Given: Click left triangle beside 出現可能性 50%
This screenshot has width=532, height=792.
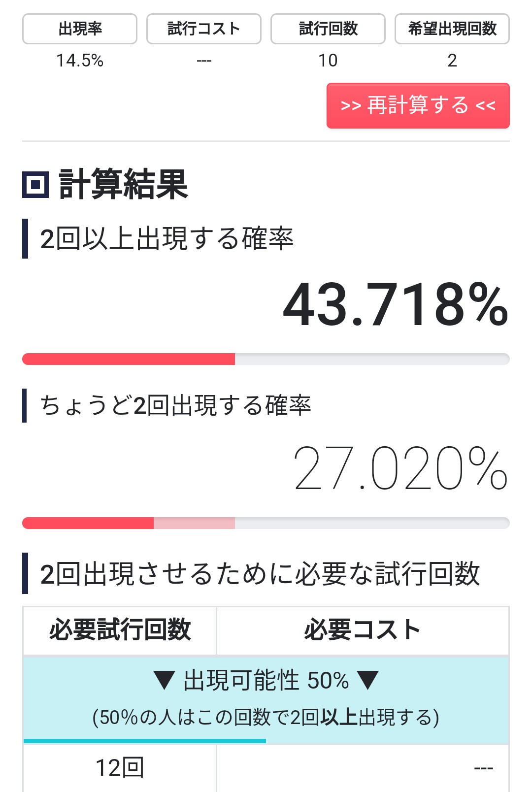Looking at the screenshot, I should click(165, 681).
